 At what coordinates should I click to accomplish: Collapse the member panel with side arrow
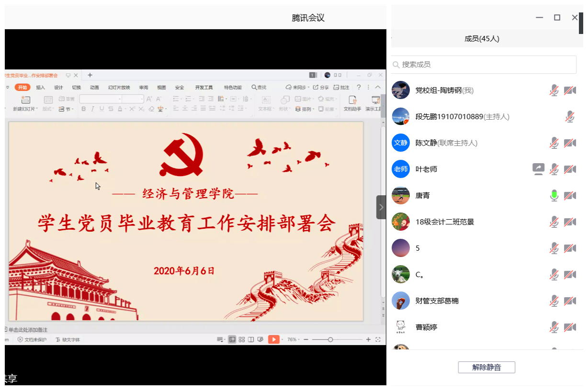pos(381,207)
